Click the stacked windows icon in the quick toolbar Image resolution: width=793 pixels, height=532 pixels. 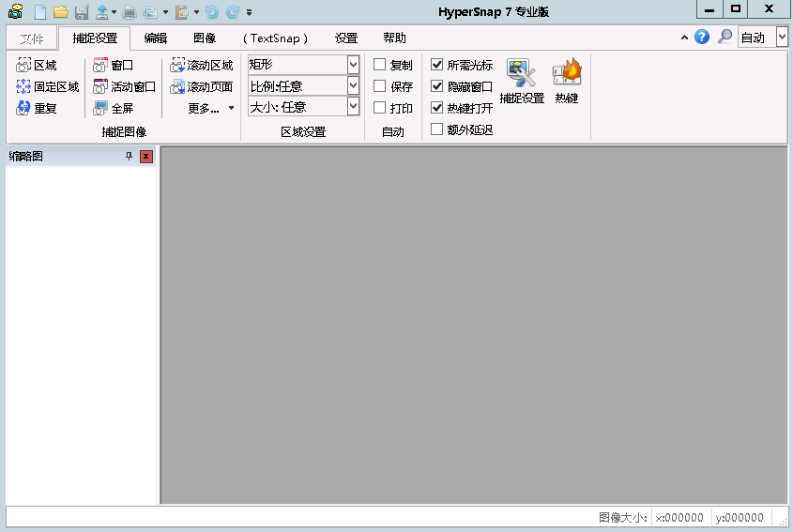[x=150, y=12]
